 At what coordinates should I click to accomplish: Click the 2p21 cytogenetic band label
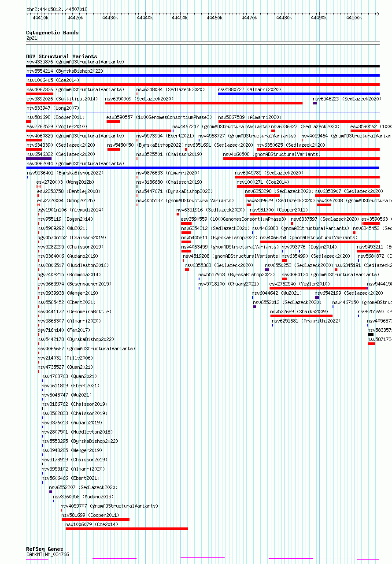pyautogui.click(x=32, y=38)
